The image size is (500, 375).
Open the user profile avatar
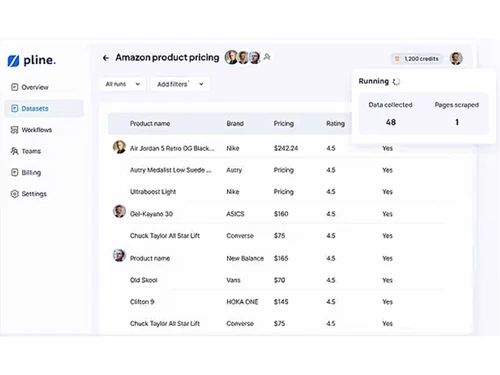coord(456,58)
